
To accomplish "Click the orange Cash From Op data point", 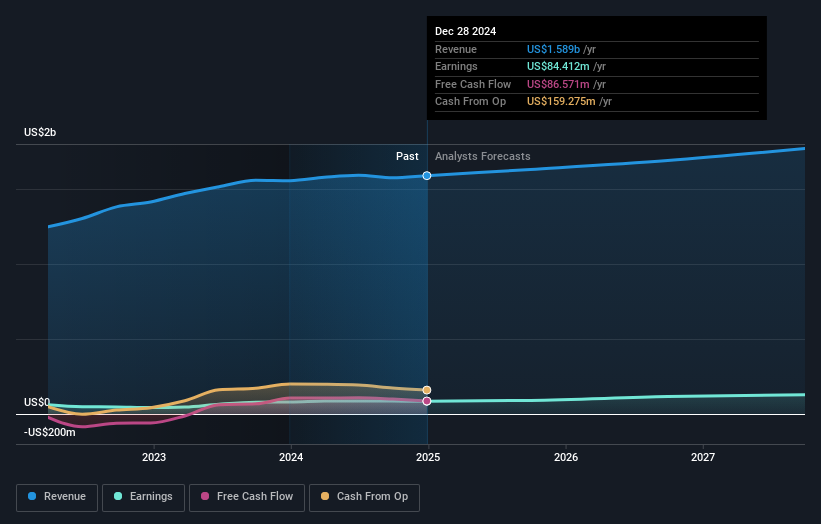I will (427, 390).
